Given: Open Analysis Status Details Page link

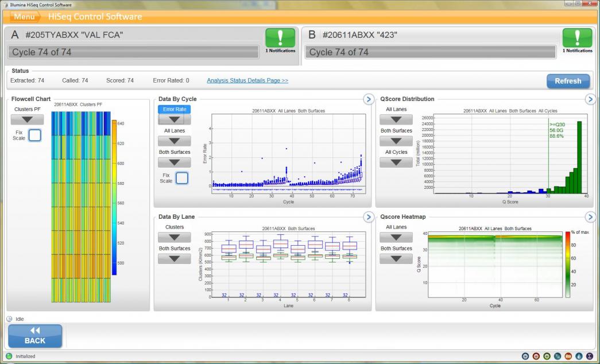Looking at the screenshot, I should coord(247,80).
